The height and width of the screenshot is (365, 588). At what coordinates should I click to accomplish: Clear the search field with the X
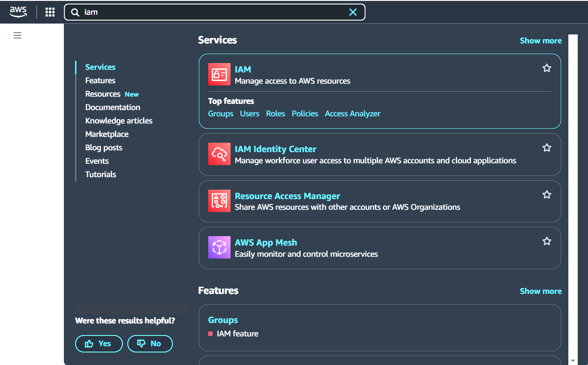353,12
